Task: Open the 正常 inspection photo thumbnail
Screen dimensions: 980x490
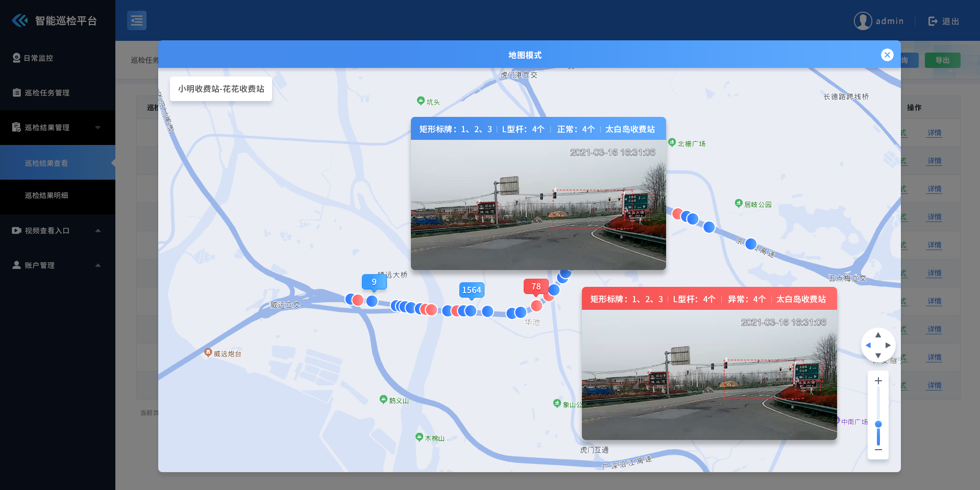Action: pyautogui.click(x=538, y=205)
